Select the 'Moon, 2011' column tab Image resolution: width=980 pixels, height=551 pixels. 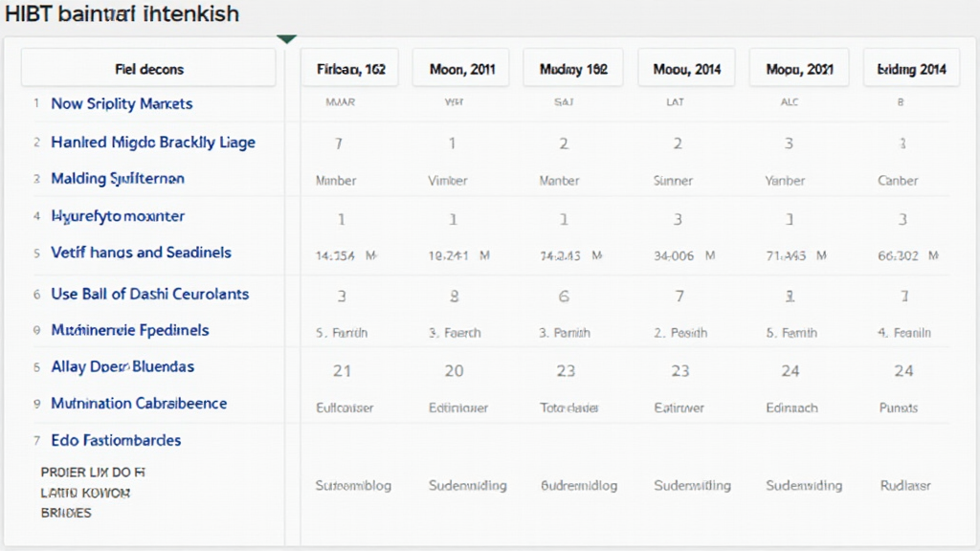460,69
